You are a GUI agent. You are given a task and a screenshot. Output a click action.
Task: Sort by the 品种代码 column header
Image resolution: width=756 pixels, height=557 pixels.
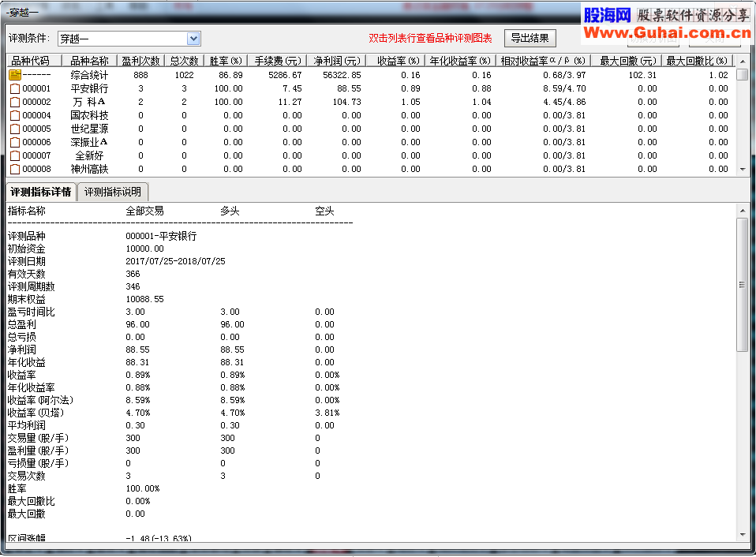pos(34,61)
